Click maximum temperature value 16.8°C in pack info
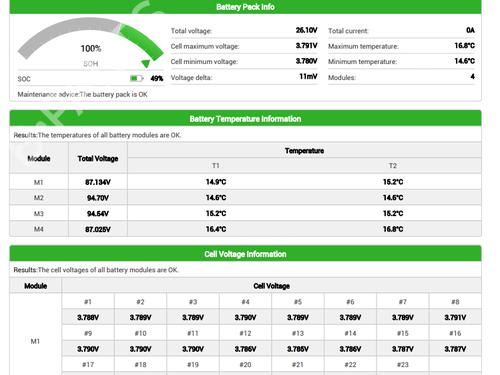Viewport: 500px width, 375px height. click(x=465, y=46)
